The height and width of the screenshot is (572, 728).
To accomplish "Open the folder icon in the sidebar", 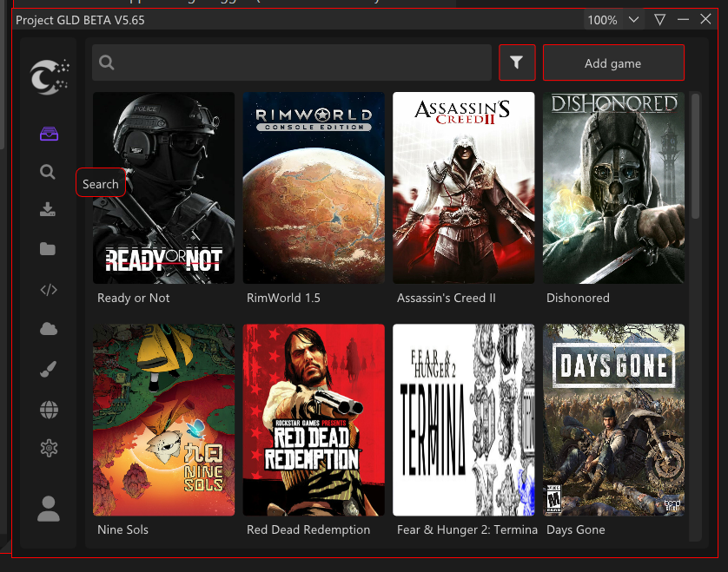I will 48,249.
